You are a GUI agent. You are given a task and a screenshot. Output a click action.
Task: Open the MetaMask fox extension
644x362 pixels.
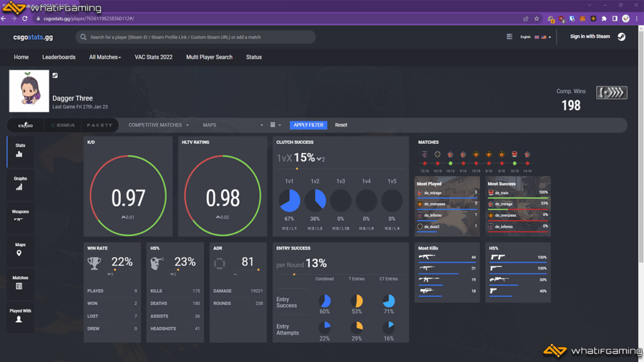pyautogui.click(x=582, y=18)
